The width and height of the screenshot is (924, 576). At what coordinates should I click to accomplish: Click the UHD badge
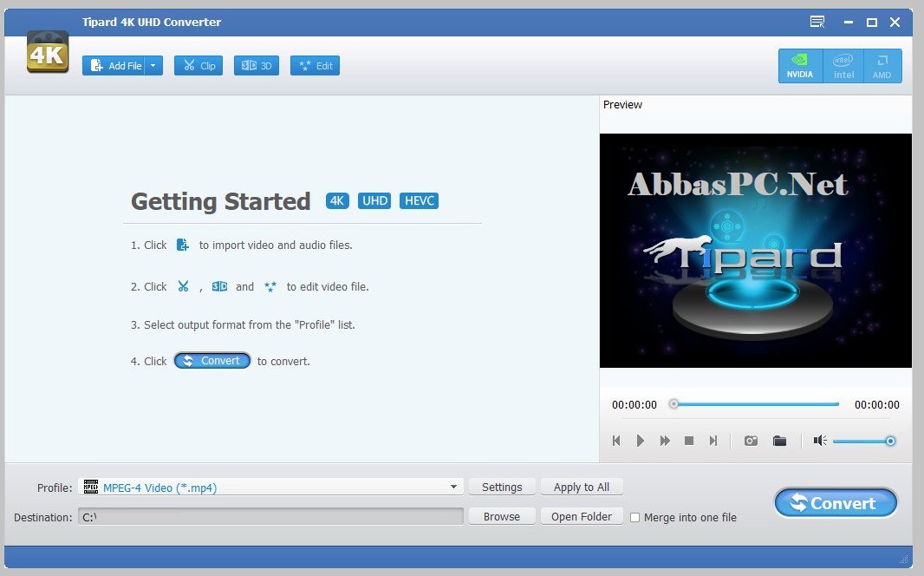[374, 201]
